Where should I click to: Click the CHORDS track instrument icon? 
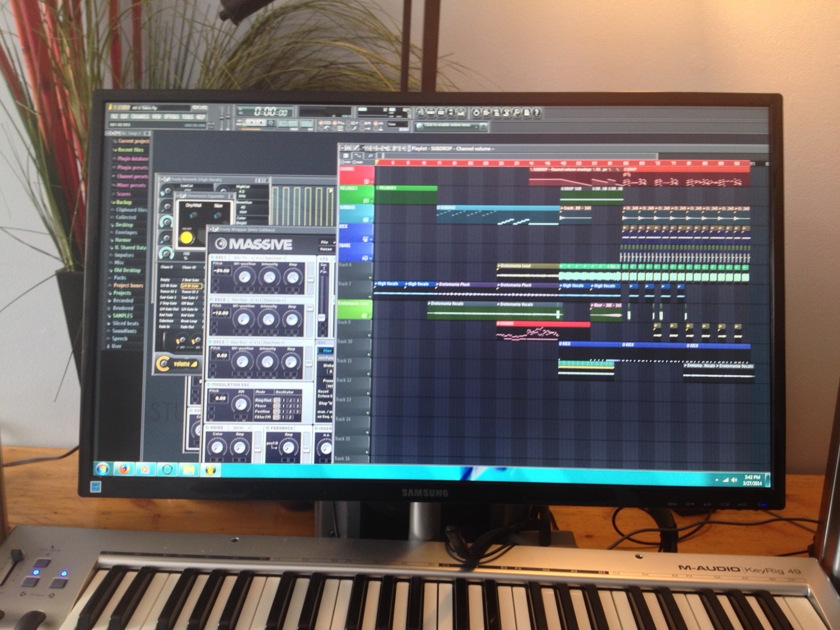point(367,182)
